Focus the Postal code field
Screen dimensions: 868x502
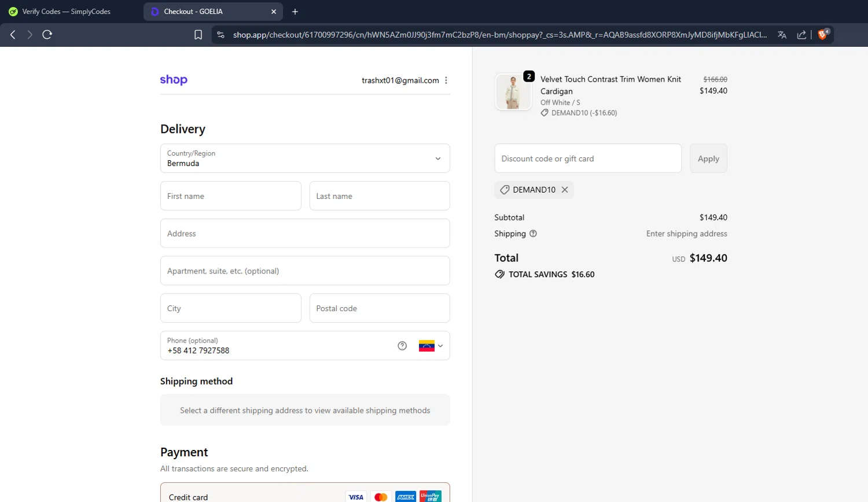pos(380,308)
